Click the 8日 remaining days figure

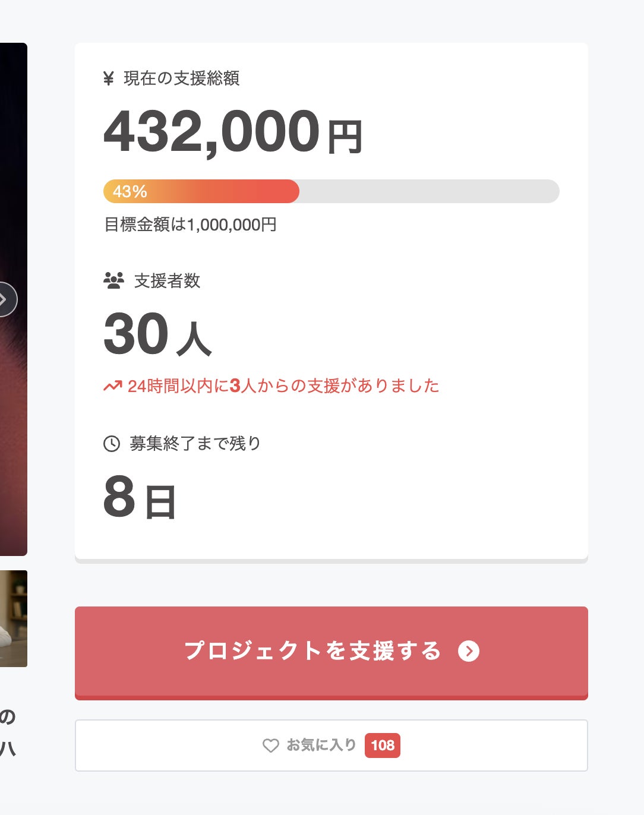coord(140,498)
